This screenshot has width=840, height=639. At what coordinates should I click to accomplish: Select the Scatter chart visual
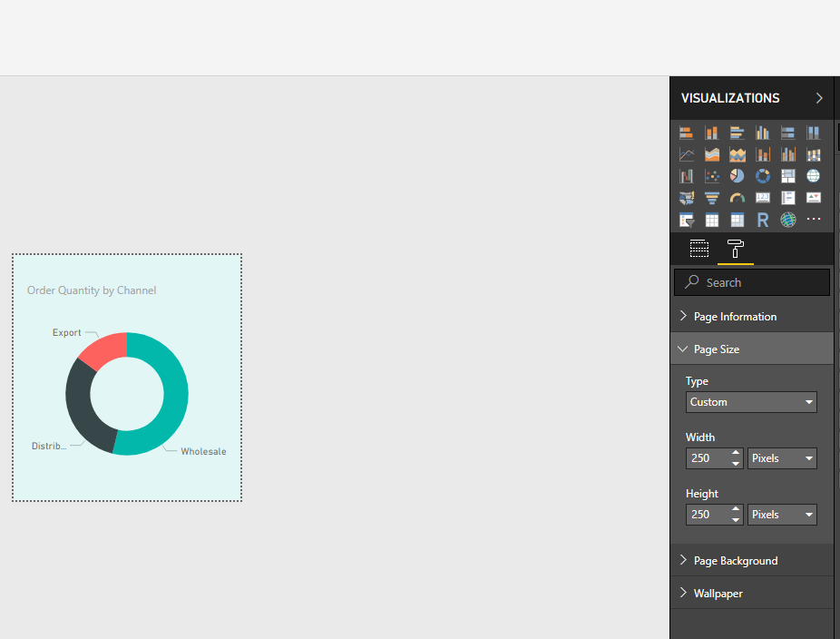(711, 175)
